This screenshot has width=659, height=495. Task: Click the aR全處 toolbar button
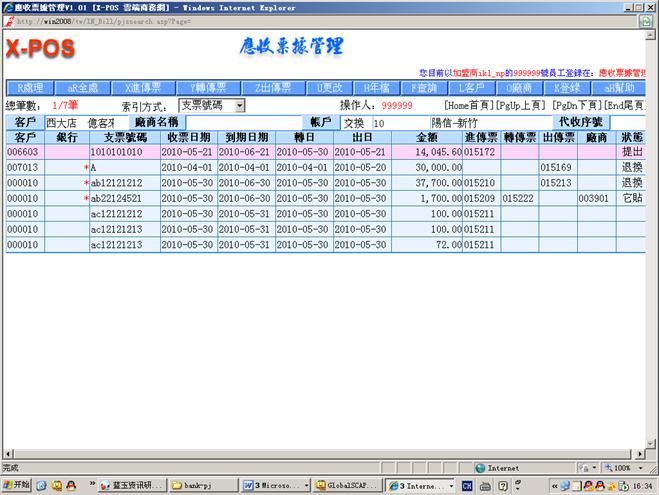pyautogui.click(x=81, y=88)
